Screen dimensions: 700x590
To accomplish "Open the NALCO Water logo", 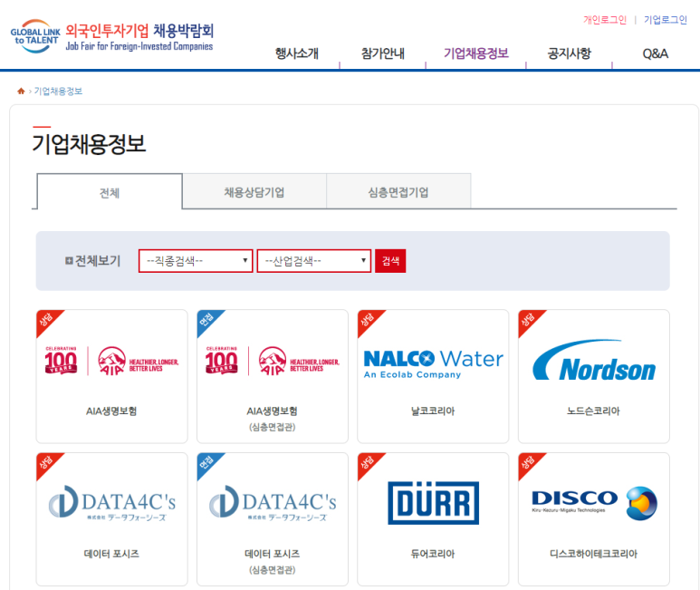I will 433,364.
